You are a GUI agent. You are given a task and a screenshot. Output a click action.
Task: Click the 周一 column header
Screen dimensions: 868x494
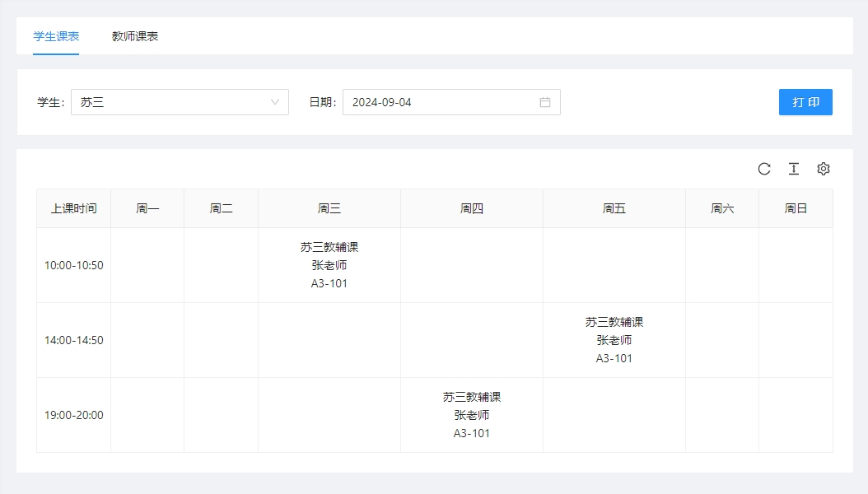tap(147, 209)
